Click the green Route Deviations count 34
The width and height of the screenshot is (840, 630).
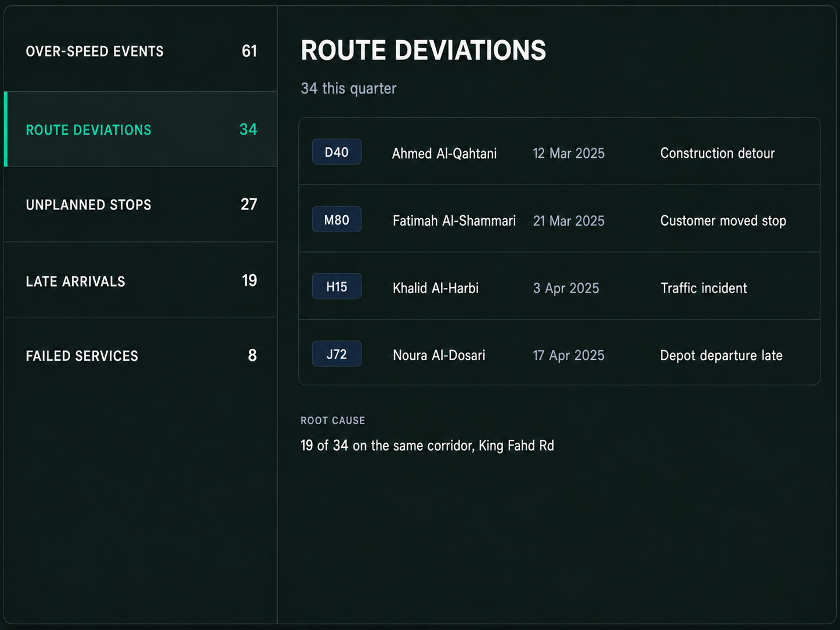pos(248,129)
